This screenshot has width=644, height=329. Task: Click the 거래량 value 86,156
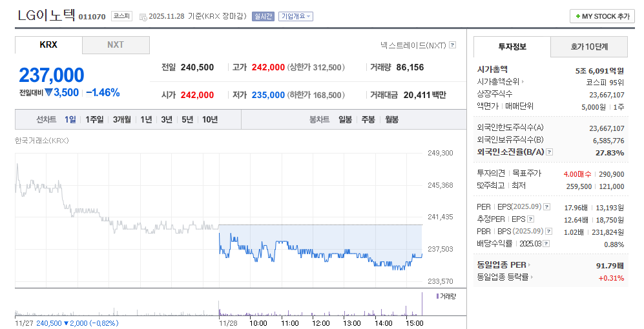410,68
